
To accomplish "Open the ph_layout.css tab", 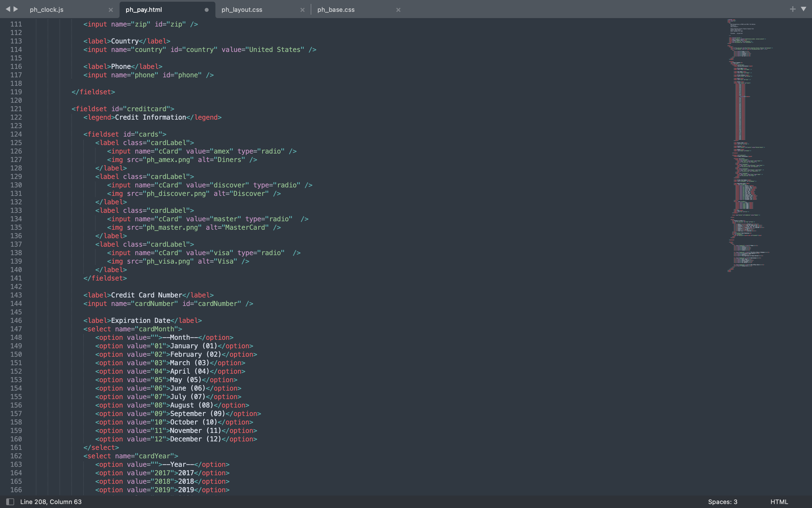I will (x=242, y=10).
